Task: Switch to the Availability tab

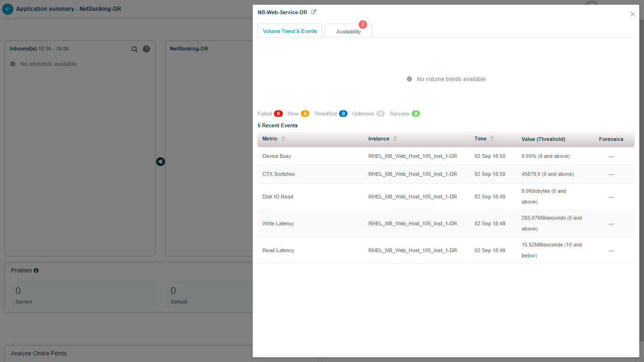Action: pos(348,32)
